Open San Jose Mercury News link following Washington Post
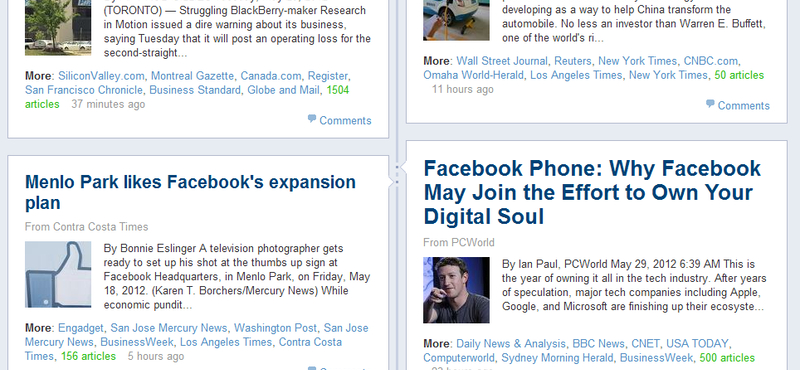 pos(196,335)
